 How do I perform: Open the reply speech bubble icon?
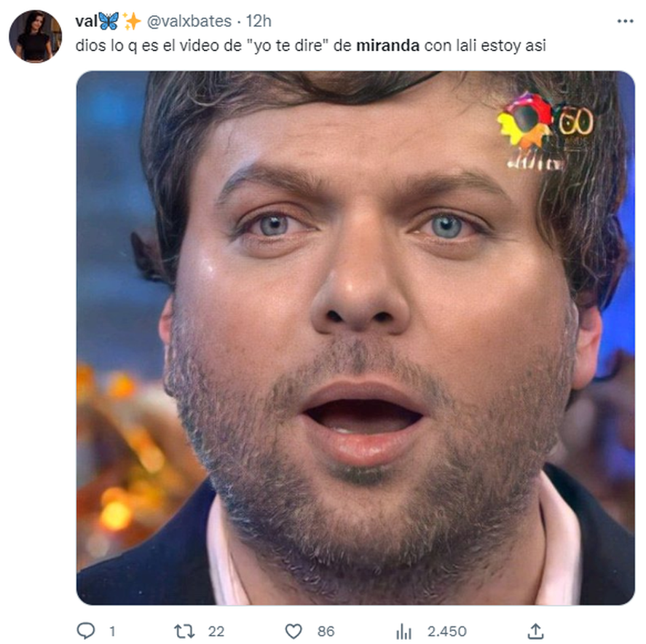click(x=86, y=631)
